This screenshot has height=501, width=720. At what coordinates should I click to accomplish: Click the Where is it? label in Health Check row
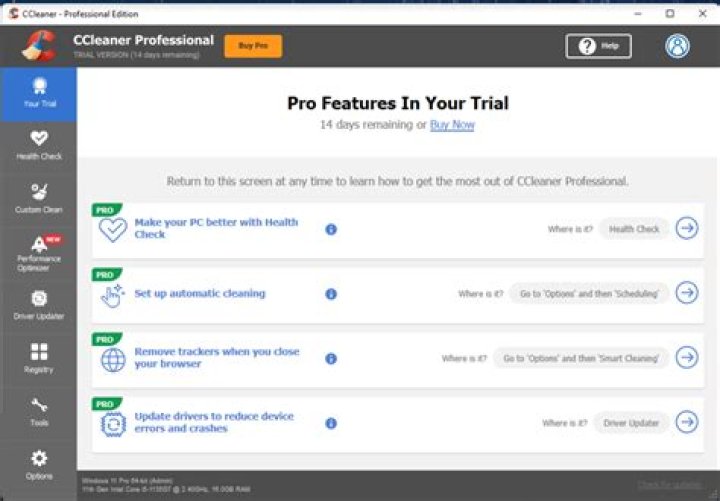click(x=570, y=229)
